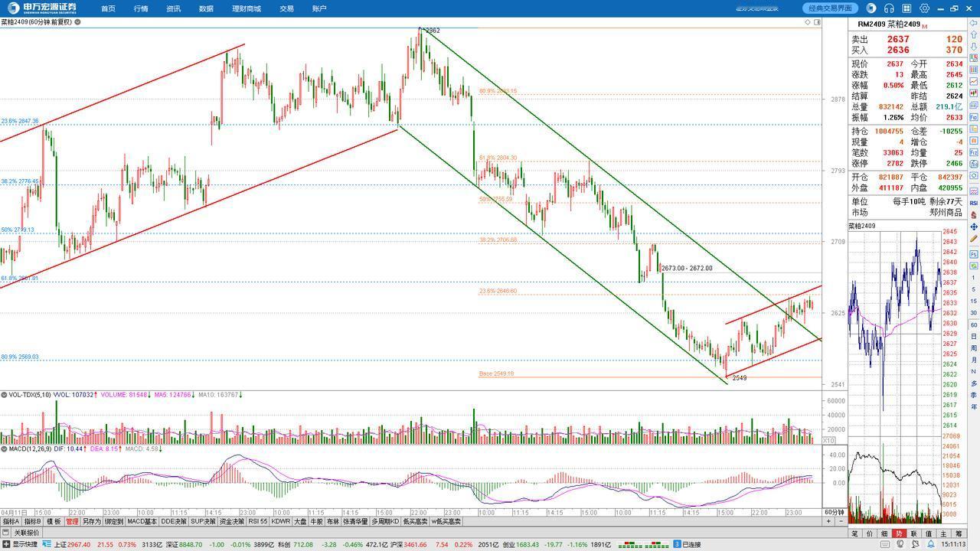The width and height of the screenshot is (980, 551).
Task: Open the 首页 menu
Action: pos(108,8)
